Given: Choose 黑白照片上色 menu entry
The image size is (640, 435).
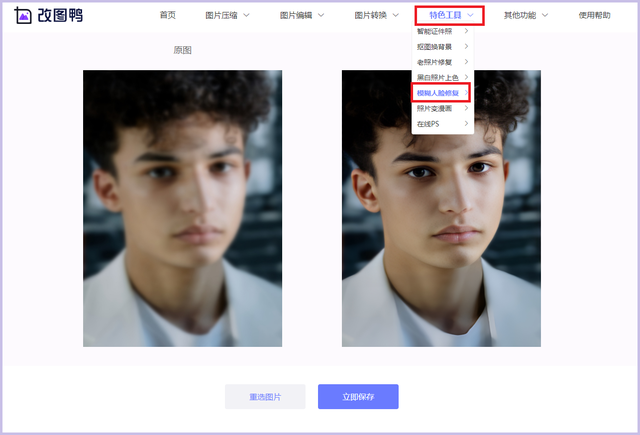Looking at the screenshot, I should (438, 77).
